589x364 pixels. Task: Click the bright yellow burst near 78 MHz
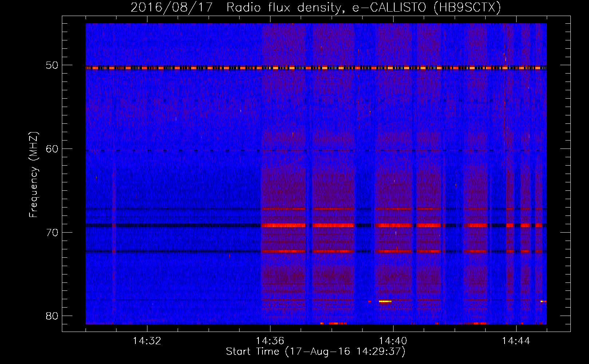[x=385, y=301]
